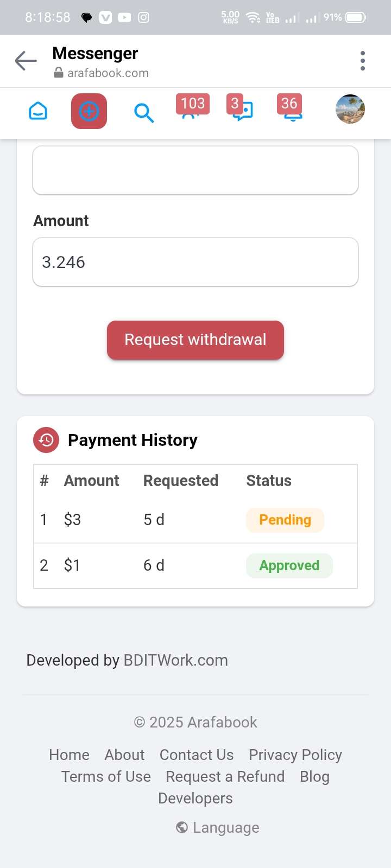Viewport: 391px width, 868px height.
Task: Tap the back arrow icon
Action: pyautogui.click(x=26, y=61)
